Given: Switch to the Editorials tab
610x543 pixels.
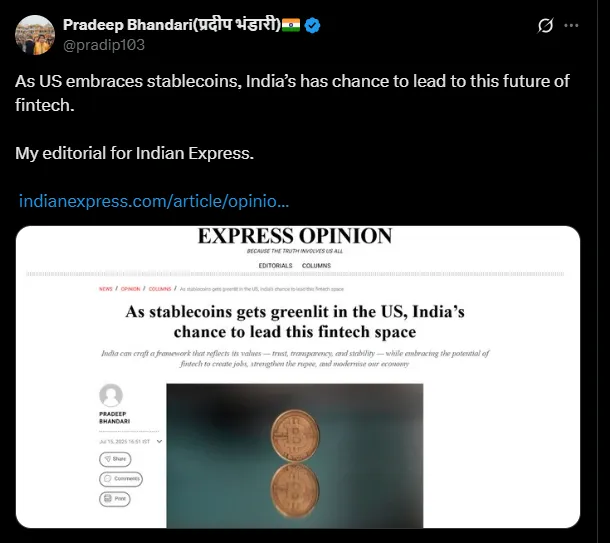Looking at the screenshot, I should (x=276, y=265).
